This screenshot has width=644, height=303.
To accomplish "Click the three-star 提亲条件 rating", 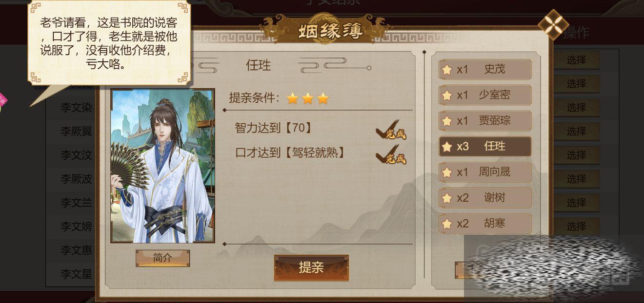I will click(x=307, y=99).
